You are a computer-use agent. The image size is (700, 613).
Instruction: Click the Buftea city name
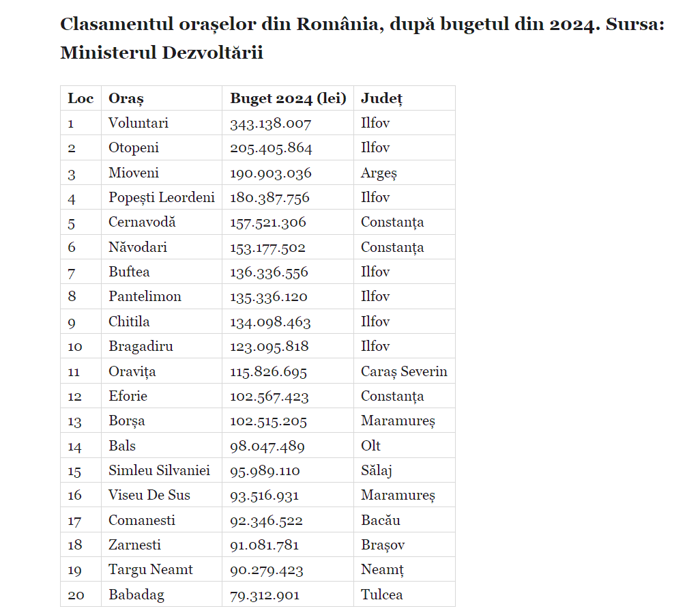pyautogui.click(x=129, y=272)
